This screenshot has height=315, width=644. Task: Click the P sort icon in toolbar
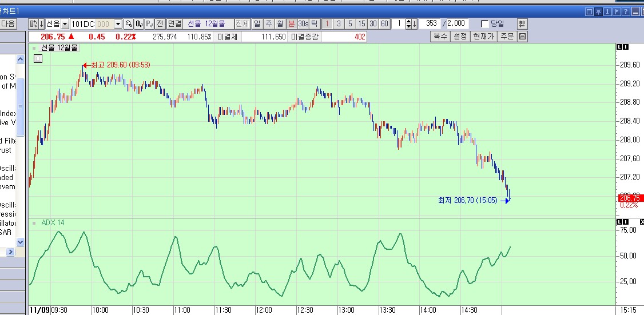click(149, 23)
